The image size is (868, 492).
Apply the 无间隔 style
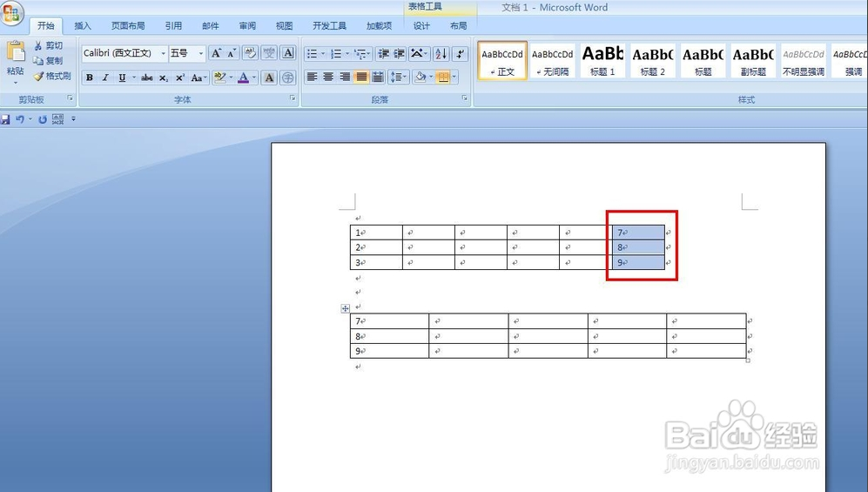point(553,61)
